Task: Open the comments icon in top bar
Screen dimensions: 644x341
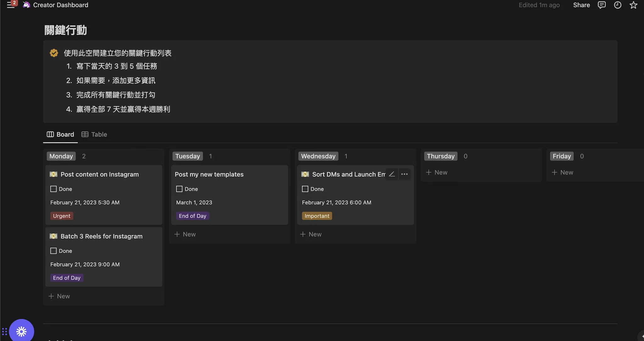Action: point(602,5)
